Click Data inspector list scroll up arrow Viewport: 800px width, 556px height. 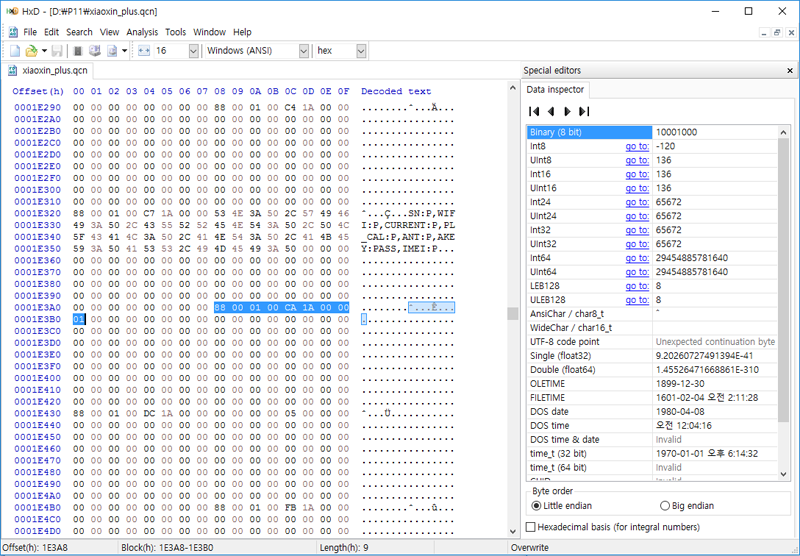784,132
